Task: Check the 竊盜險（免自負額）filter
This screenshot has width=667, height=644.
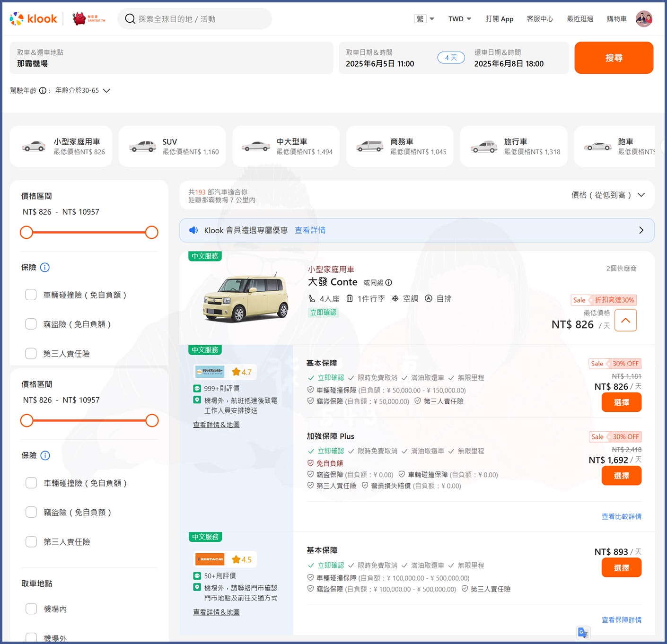Action: click(31, 324)
